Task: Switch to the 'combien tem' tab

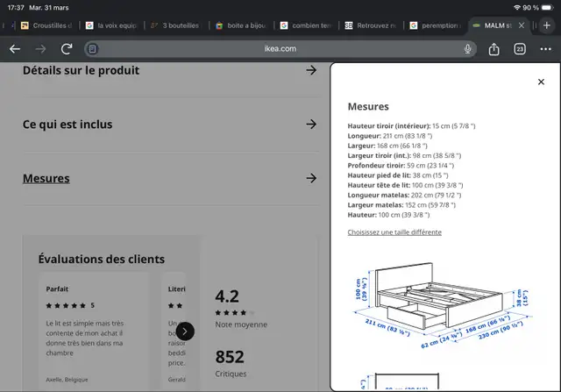Action: (x=306, y=25)
